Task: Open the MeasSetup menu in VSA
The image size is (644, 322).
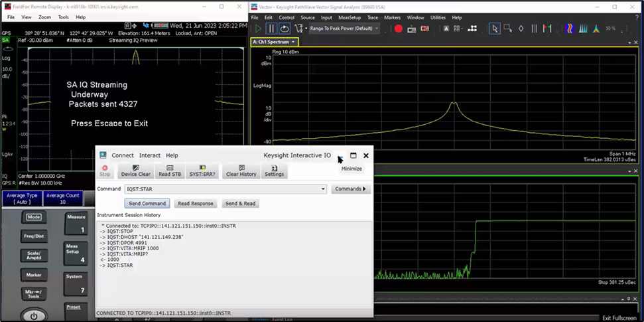Action: click(x=349, y=17)
